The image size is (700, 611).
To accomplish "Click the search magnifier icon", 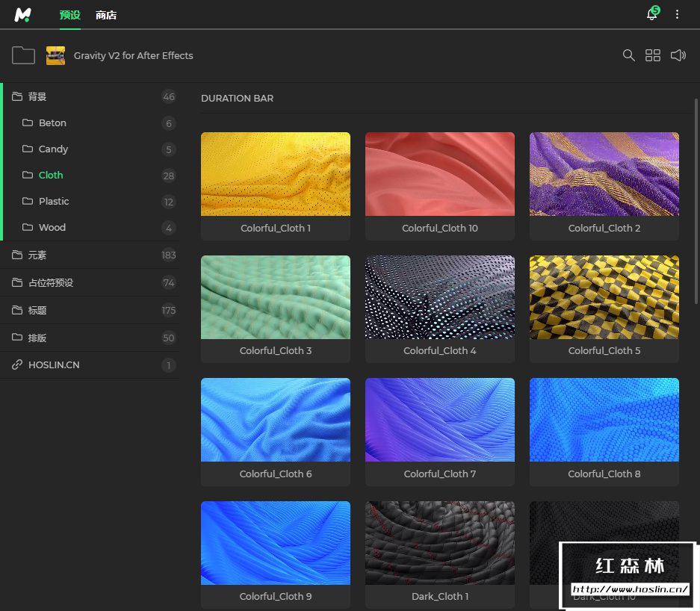I will (629, 55).
